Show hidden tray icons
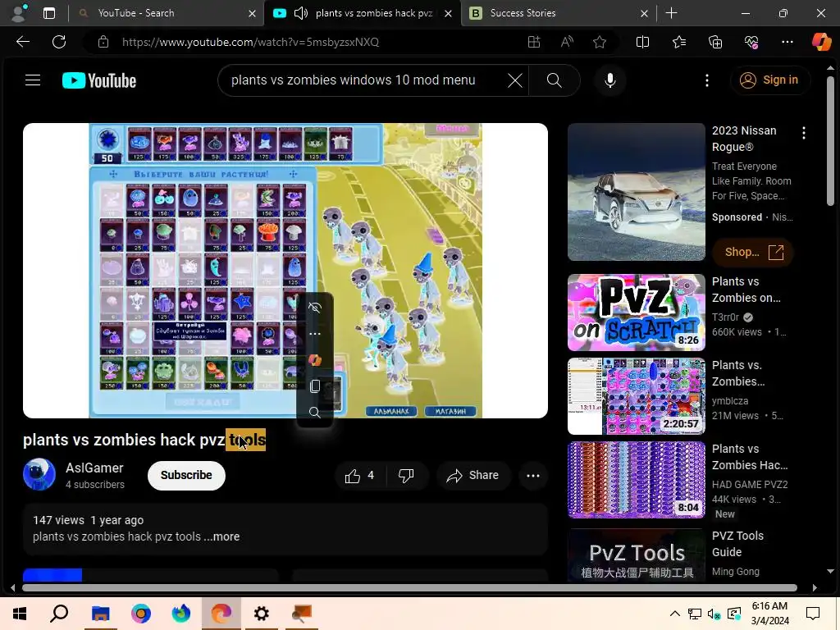Viewport: 840px width, 630px height. click(x=675, y=614)
